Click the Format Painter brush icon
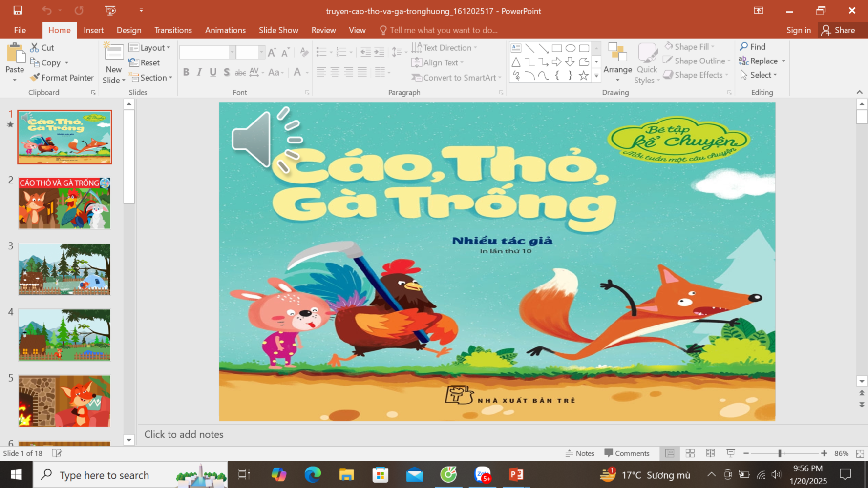868x488 pixels. pyautogui.click(x=35, y=78)
